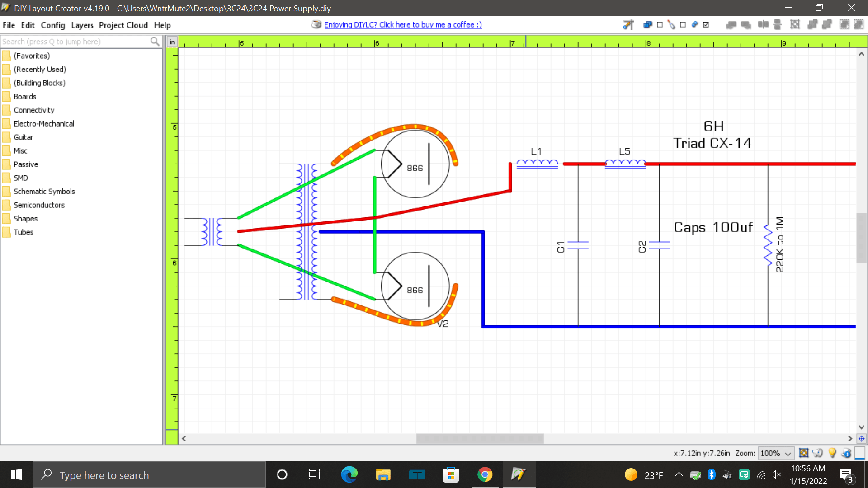Click the ungroup selection toolbar icon

(827, 25)
